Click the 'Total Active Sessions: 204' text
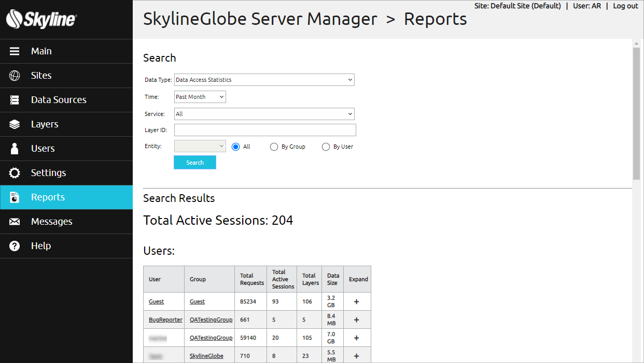 [218, 221]
